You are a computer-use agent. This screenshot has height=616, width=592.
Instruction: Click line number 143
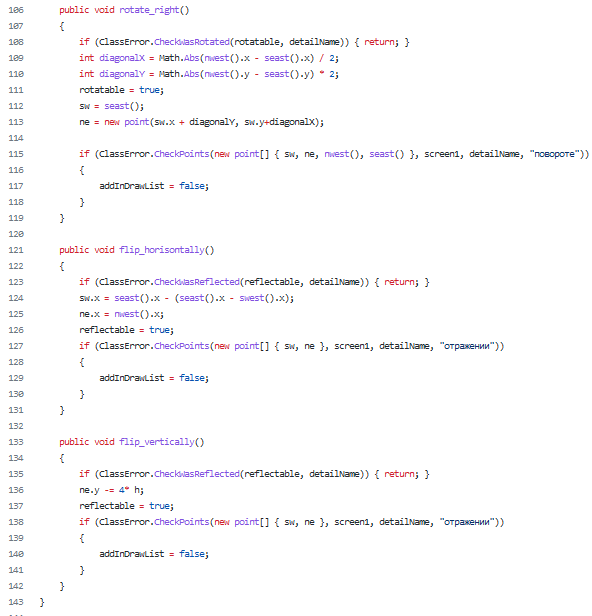coord(16,602)
